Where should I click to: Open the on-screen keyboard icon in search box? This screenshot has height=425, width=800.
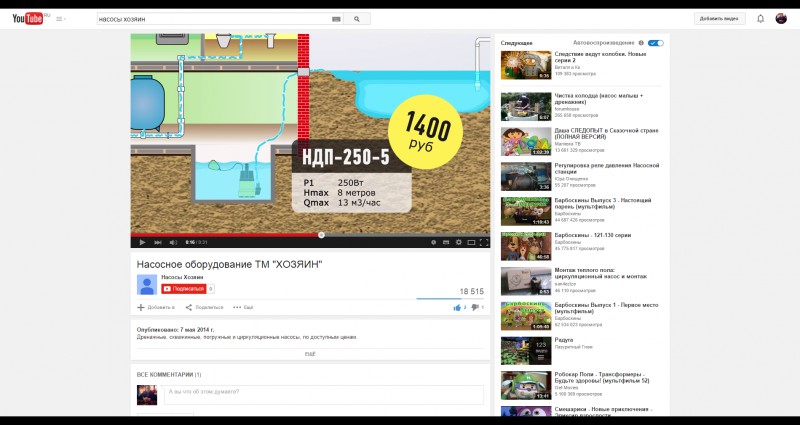(x=336, y=19)
